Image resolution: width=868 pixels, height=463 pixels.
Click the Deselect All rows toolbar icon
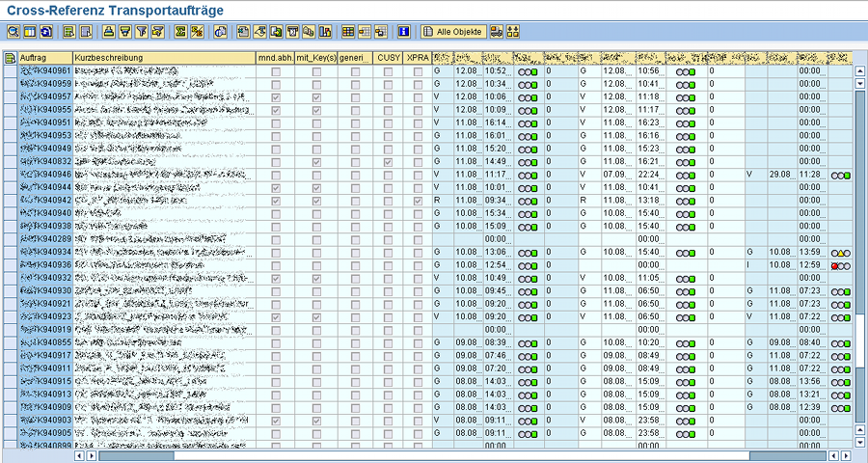pos(85,32)
